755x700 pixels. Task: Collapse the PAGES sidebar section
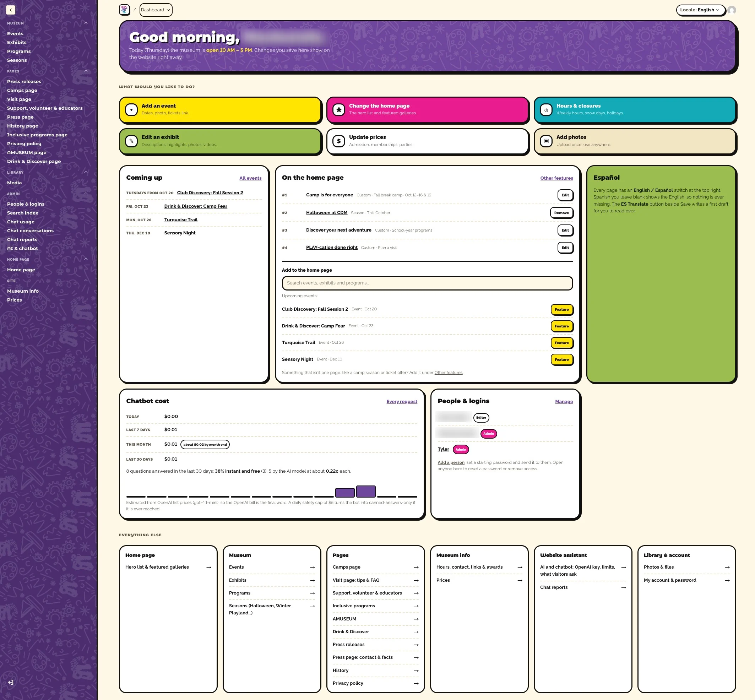pyautogui.click(x=86, y=71)
